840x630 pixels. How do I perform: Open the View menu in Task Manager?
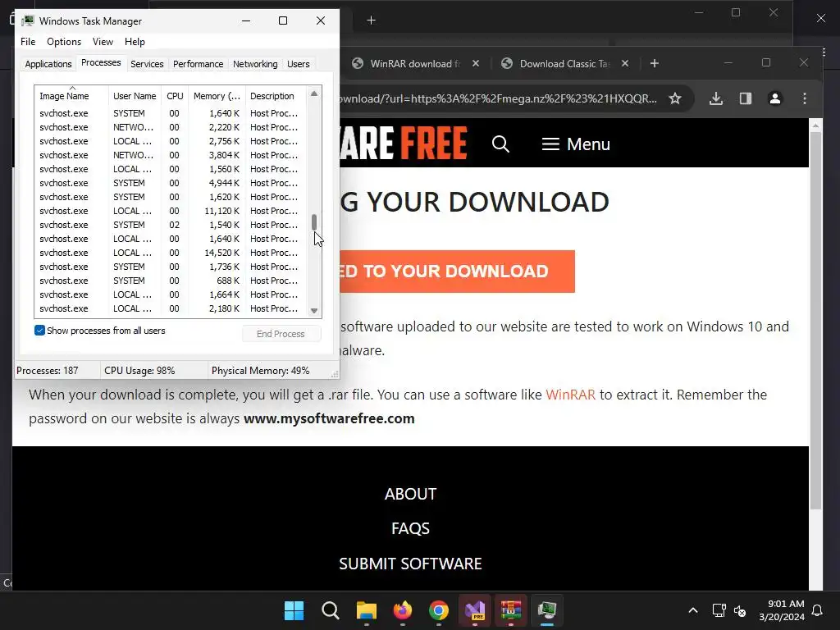tap(103, 42)
